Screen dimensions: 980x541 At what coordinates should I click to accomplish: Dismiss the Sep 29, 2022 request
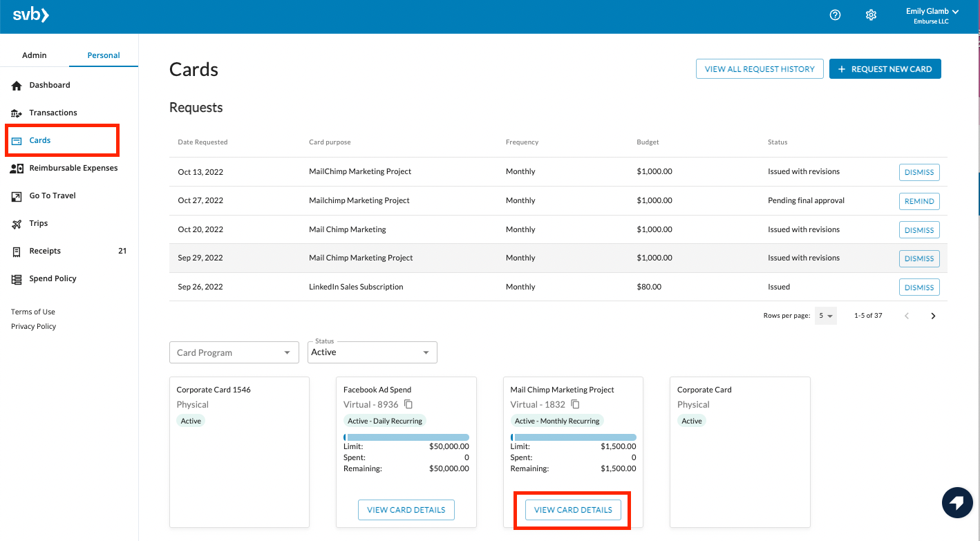[919, 258]
